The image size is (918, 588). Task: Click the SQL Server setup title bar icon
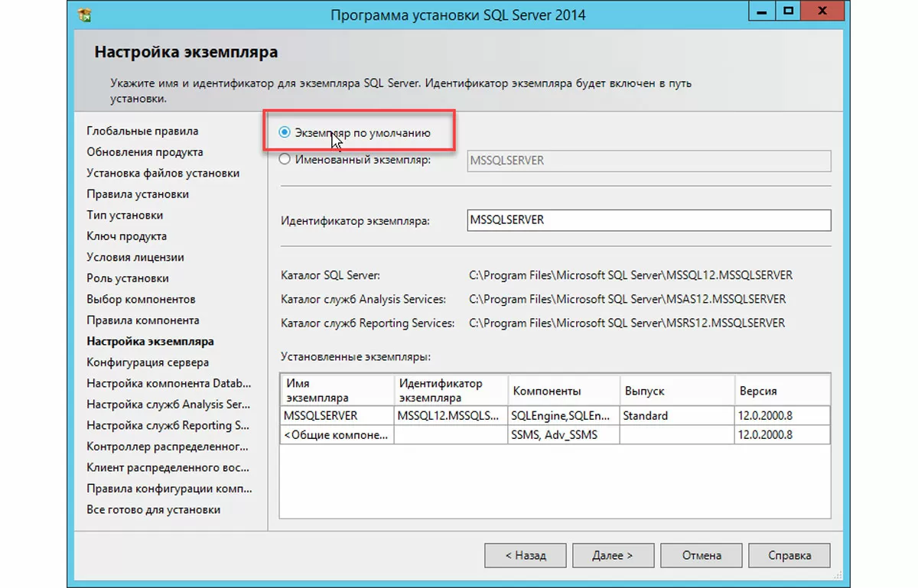[x=86, y=15]
